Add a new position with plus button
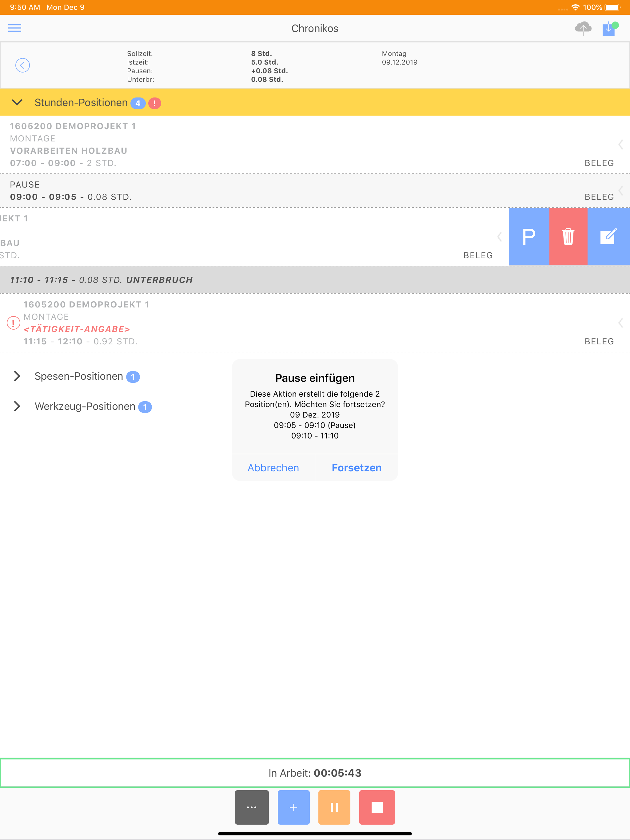Screen dimensions: 630x840 293,807
